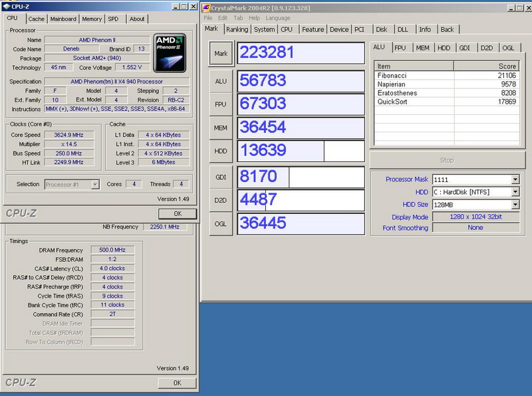Click the DRAM Frequency value 500.0 MHz
532x396 pixels.
(112, 250)
